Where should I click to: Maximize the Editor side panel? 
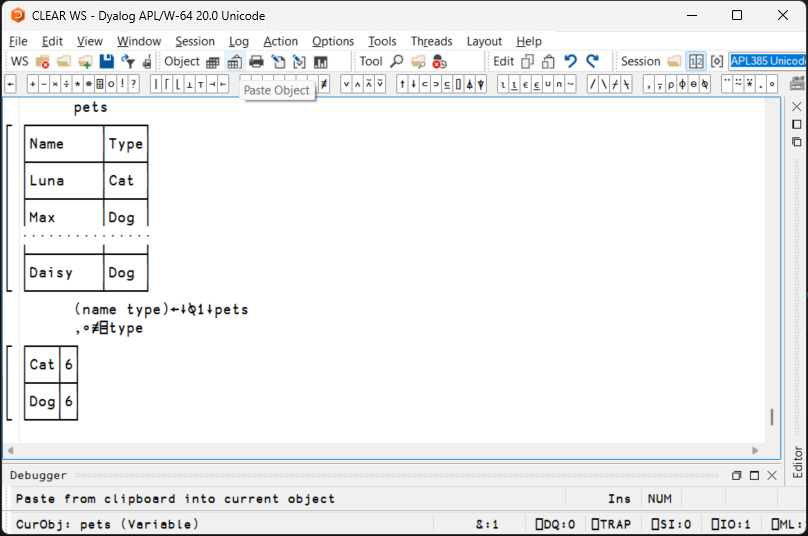pos(797,124)
